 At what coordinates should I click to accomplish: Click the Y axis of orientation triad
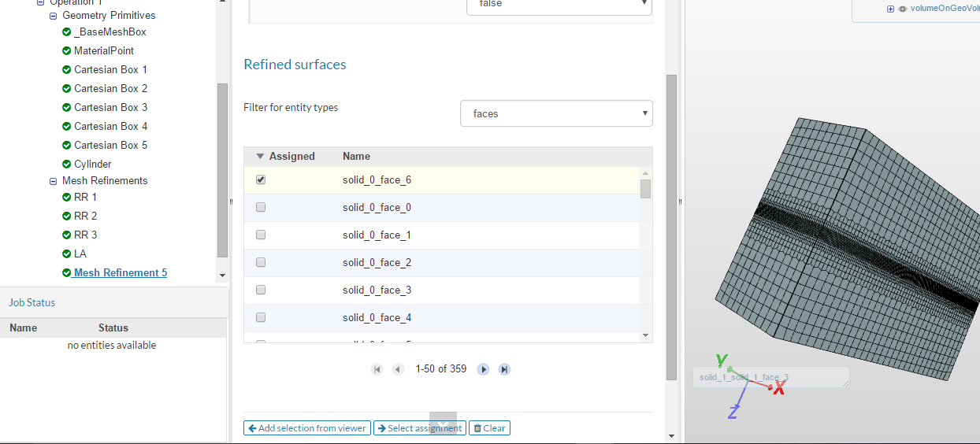click(722, 361)
